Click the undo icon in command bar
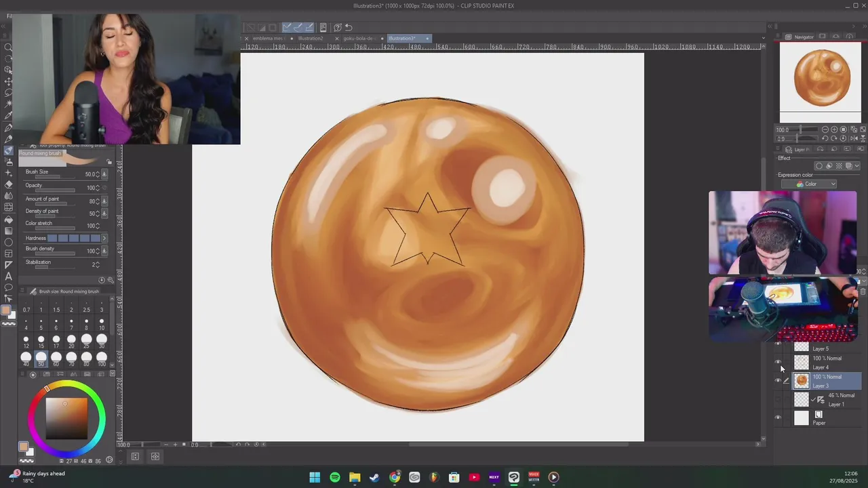This screenshot has width=868, height=488. coord(349,28)
